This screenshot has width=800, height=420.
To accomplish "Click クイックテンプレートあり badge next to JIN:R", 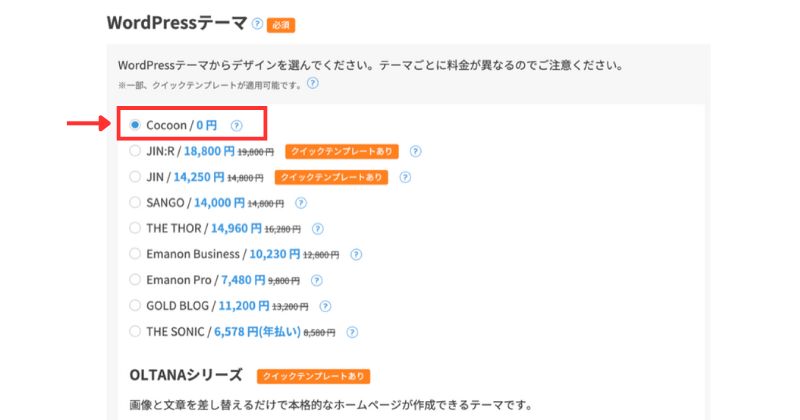I will 341,152.
